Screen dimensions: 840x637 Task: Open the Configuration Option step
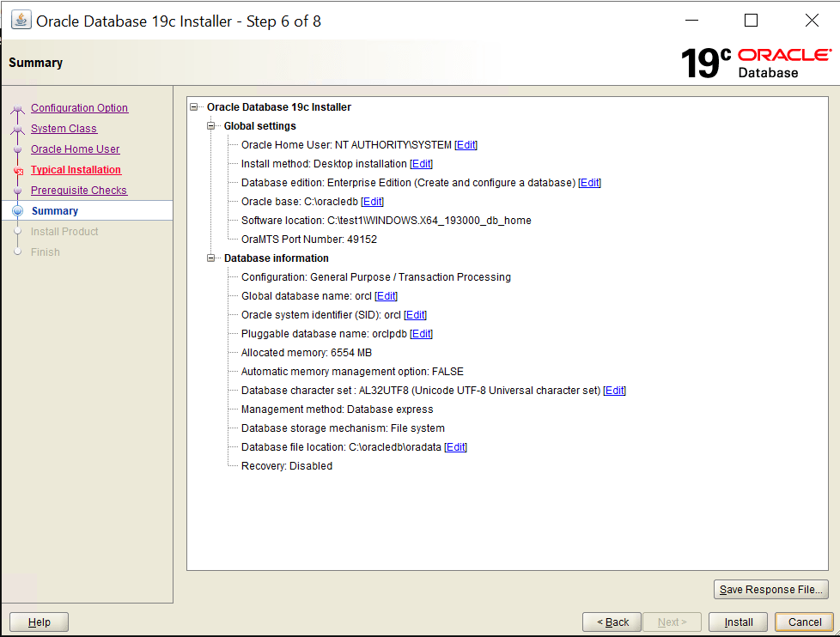point(79,107)
